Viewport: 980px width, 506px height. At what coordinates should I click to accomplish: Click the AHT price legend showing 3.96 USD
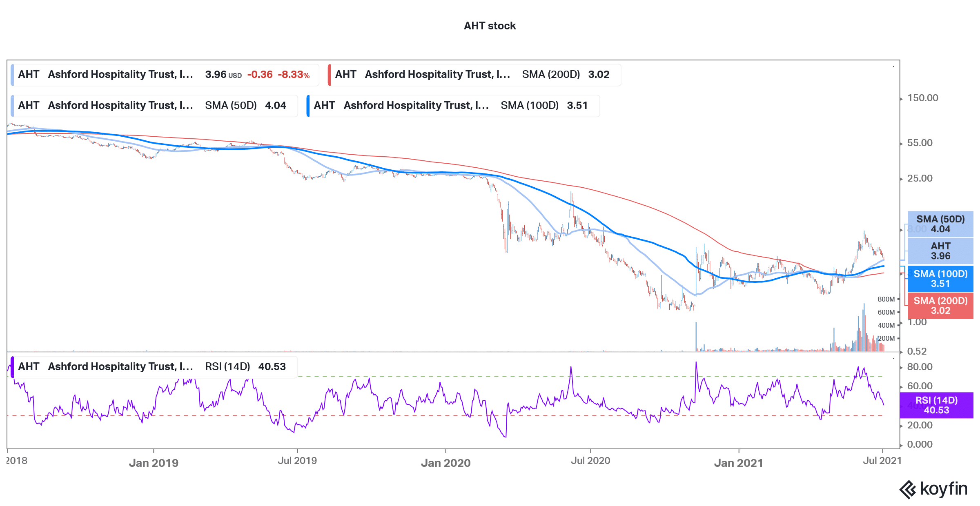[x=165, y=75]
